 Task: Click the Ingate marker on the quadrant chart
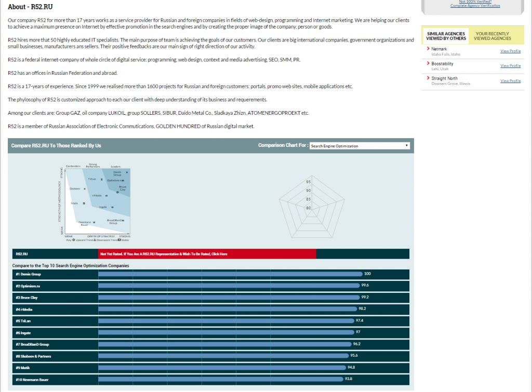point(113,207)
